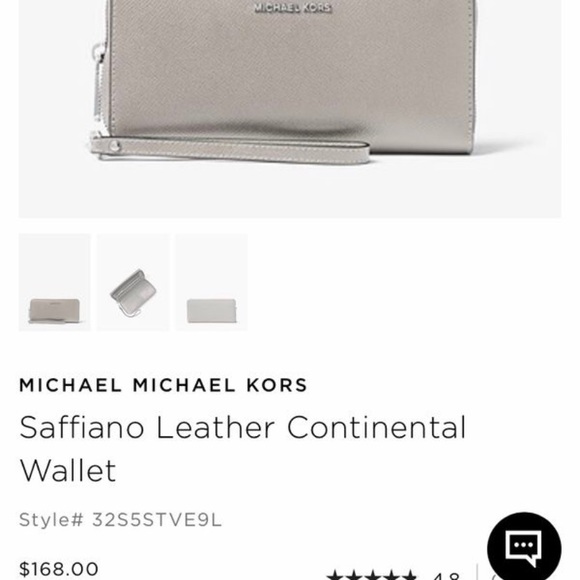Viewport: 580px width, 580px height.
Task: Select the front-view wallet thumbnail
Action: [54, 282]
